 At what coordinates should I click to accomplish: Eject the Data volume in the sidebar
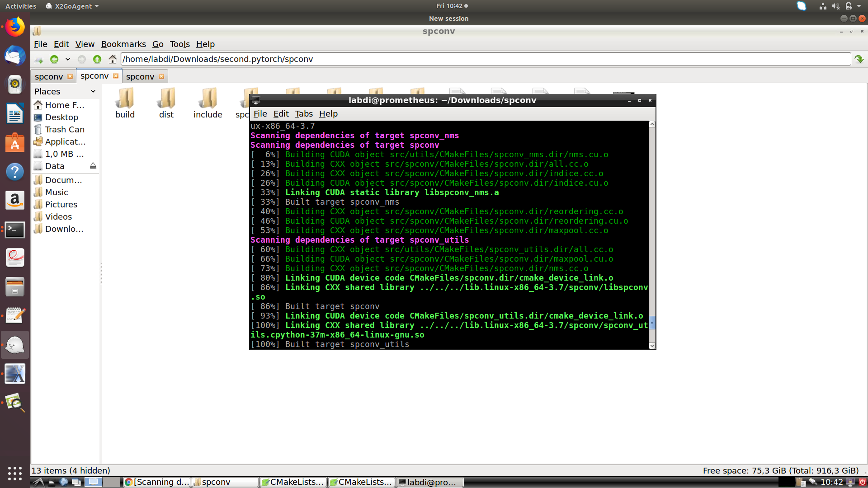[93, 166]
